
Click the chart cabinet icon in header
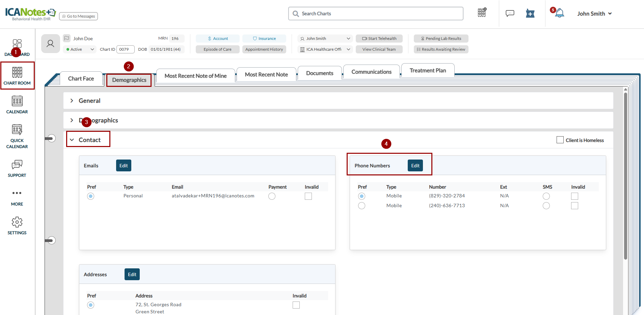482,13
